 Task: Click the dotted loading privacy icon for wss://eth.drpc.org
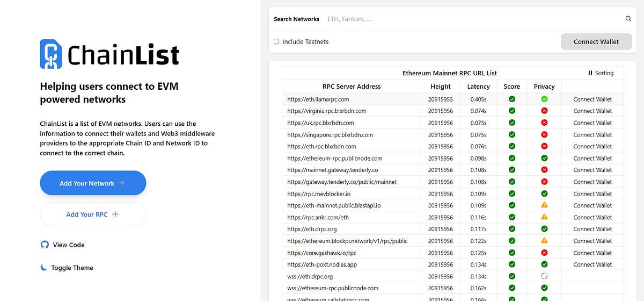tap(544, 276)
